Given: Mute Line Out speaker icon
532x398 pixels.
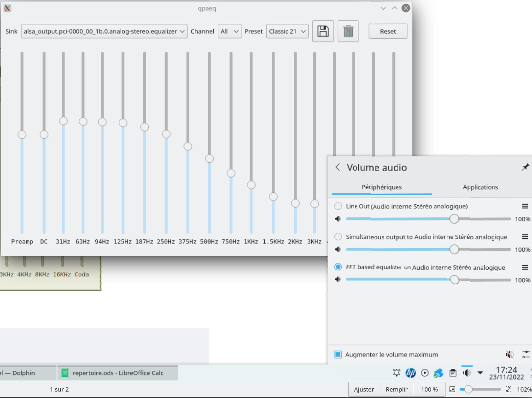Looking at the screenshot, I should click(x=338, y=219).
